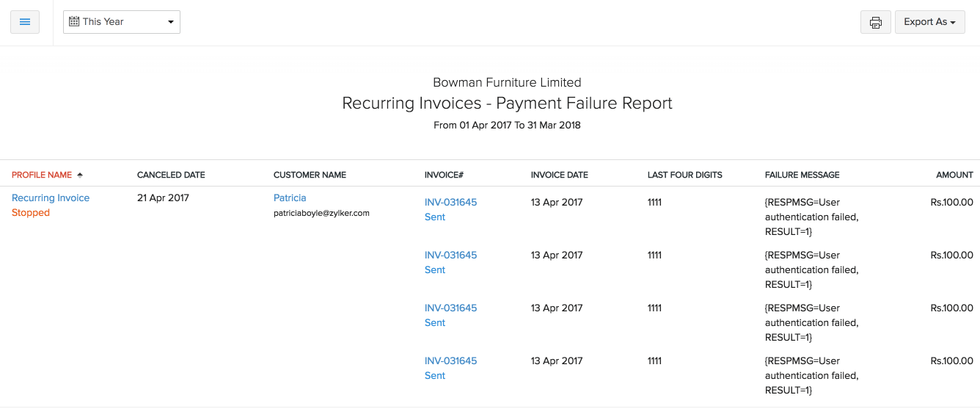The height and width of the screenshot is (409, 980).
Task: Click the Amount column header
Action: 954,175
